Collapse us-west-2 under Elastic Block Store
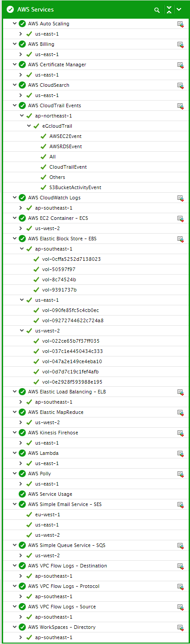The image size is (190, 644). click(22, 331)
